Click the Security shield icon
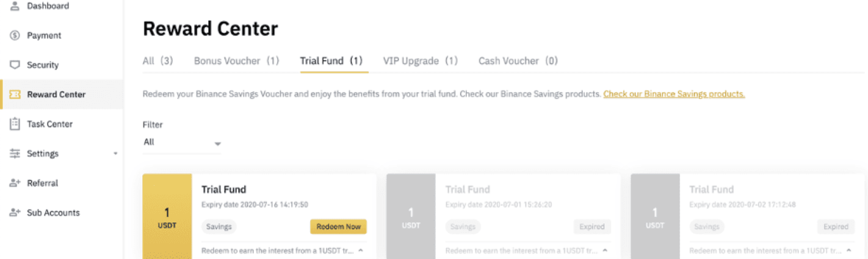This screenshot has height=259, width=868. (15, 65)
